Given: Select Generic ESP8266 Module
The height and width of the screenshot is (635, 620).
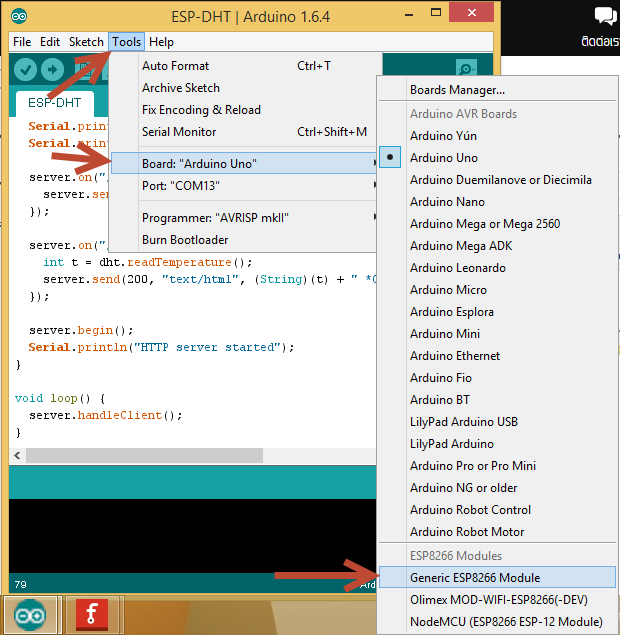Looking at the screenshot, I should click(497, 577).
